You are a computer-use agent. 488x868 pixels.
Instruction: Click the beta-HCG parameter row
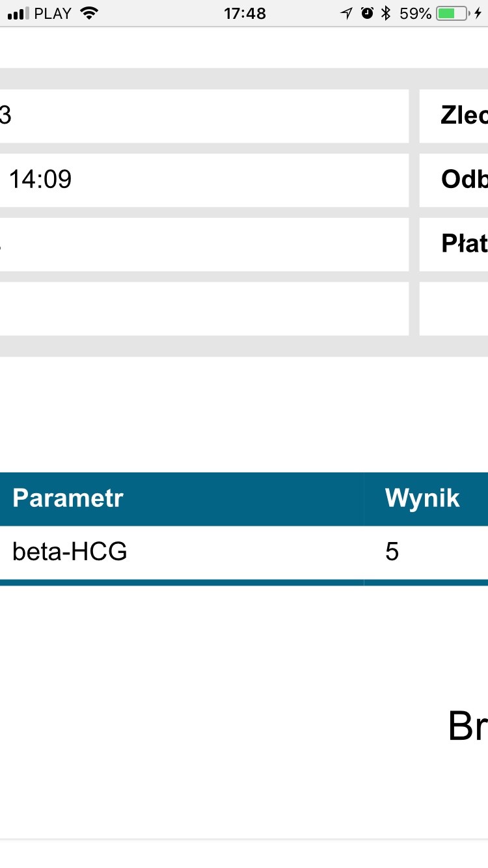tap(70, 552)
